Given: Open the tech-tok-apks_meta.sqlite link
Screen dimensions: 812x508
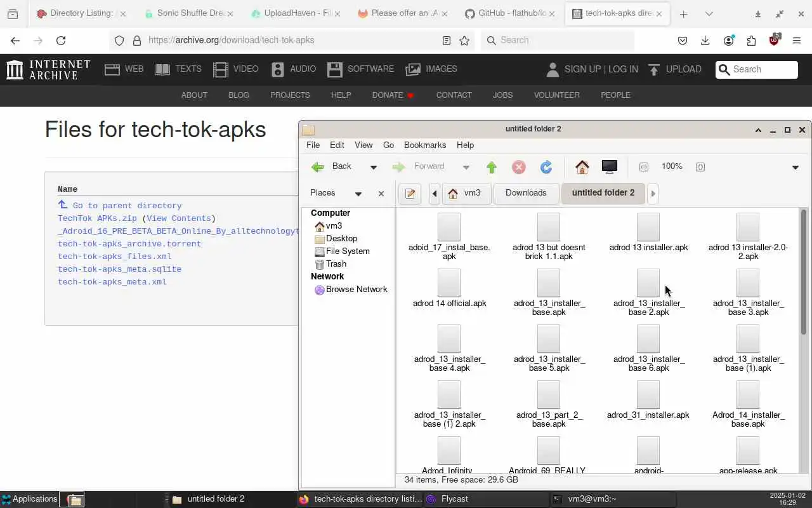Looking at the screenshot, I should 119,269.
